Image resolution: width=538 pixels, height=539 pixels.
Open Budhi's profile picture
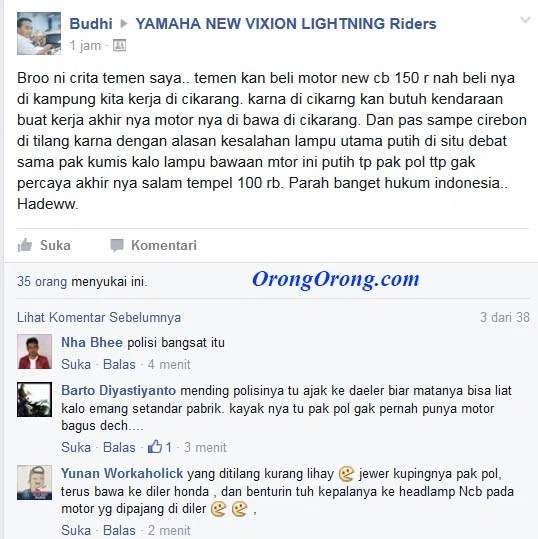tap(39, 33)
